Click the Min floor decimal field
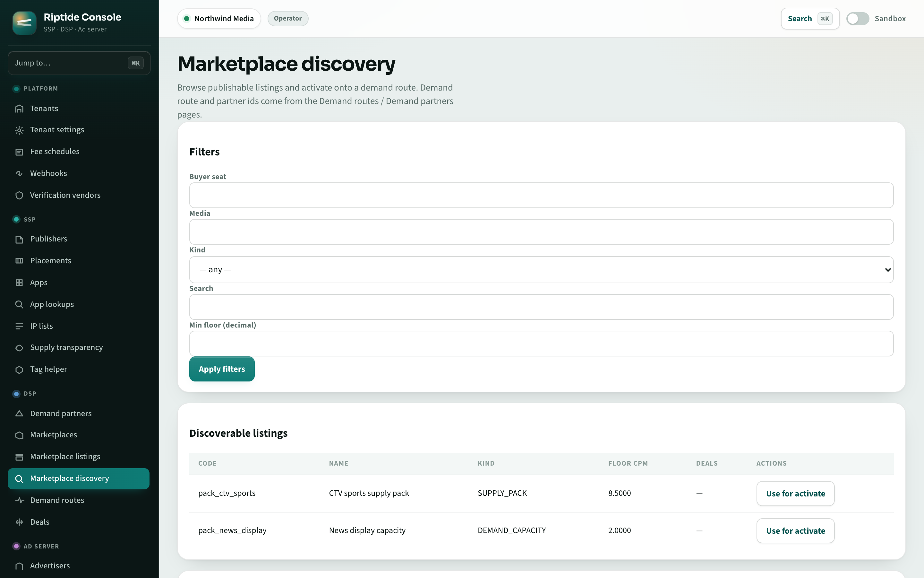Image resolution: width=924 pixels, height=578 pixels. click(541, 343)
